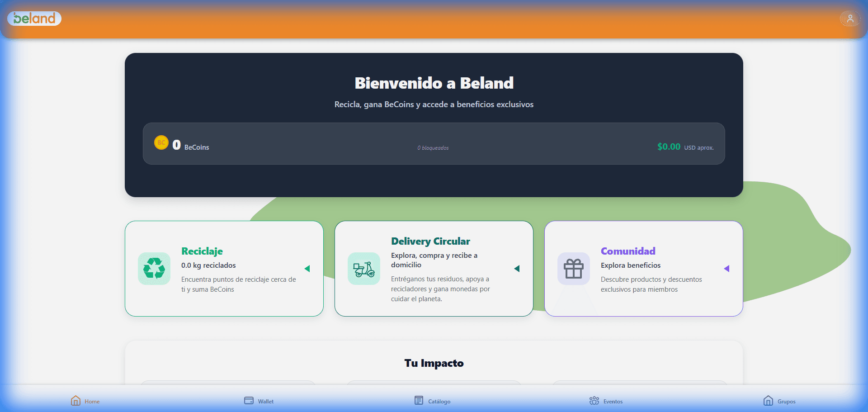868x412 pixels.
Task: Click the Reciclaje card
Action: tap(224, 269)
